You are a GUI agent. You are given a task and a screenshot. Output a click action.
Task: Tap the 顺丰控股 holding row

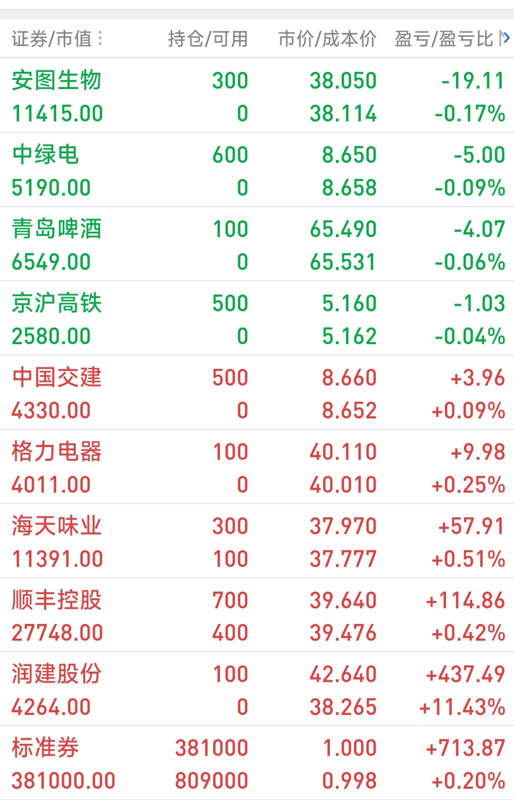(x=257, y=615)
